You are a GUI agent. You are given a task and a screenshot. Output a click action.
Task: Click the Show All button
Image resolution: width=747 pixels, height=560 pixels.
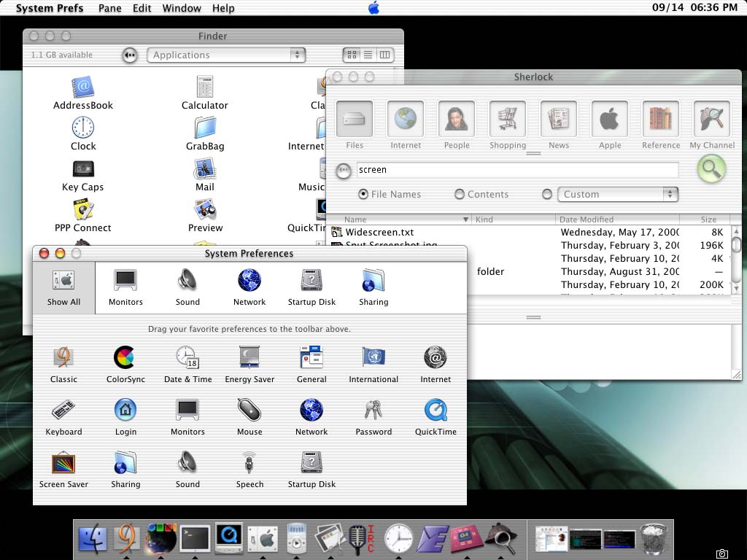[x=63, y=288]
